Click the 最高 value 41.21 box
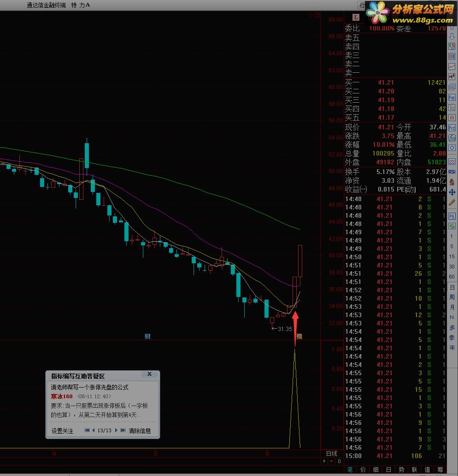 coord(438,136)
